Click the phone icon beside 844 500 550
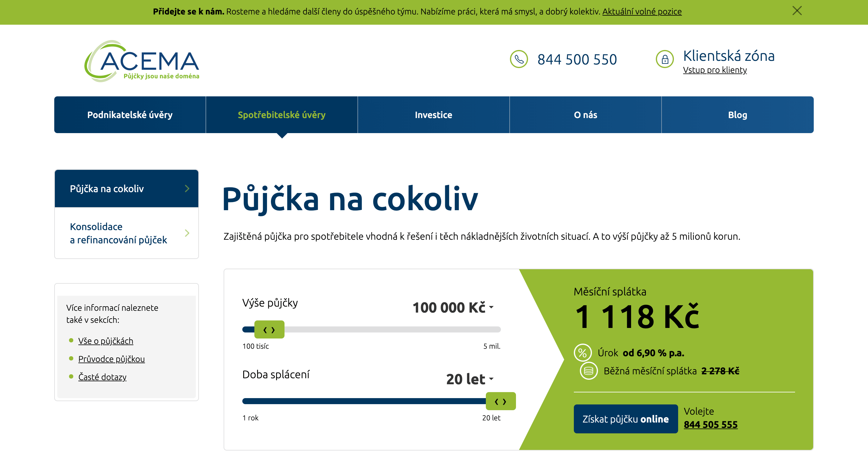868x474 pixels. pos(519,59)
